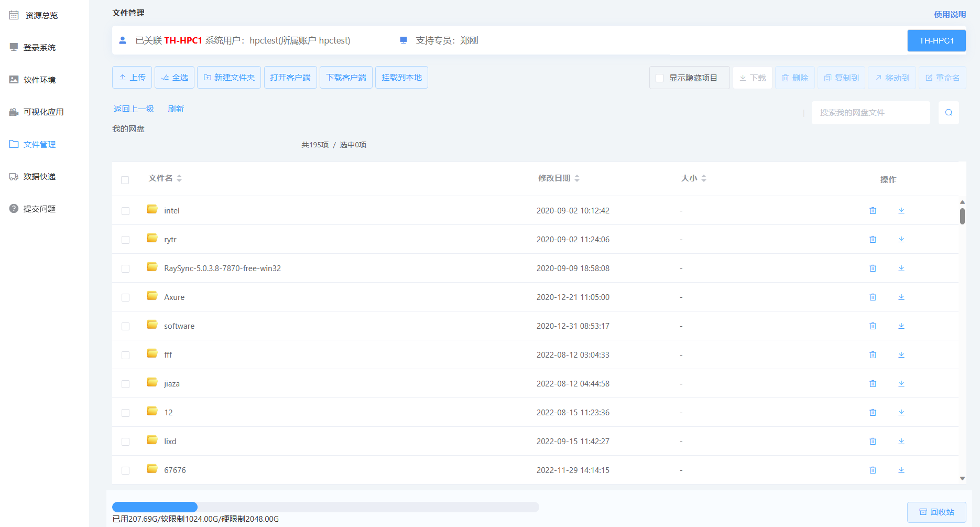Download the software folder

point(901,326)
